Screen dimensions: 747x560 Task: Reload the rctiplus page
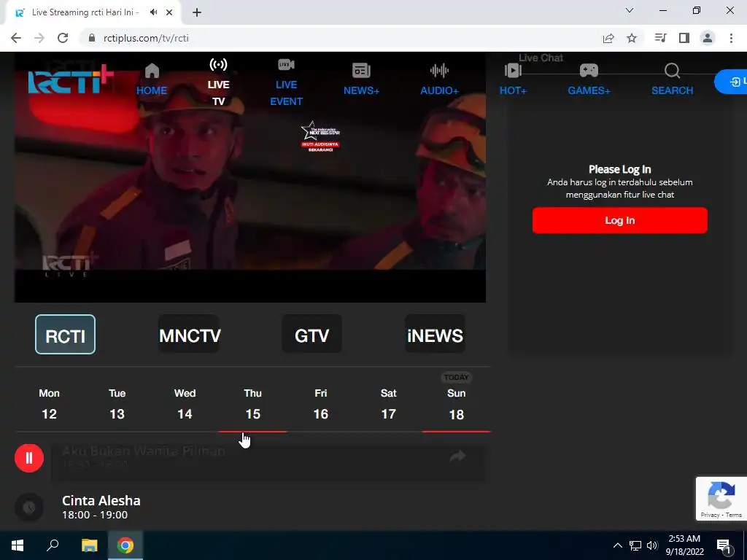tap(63, 38)
